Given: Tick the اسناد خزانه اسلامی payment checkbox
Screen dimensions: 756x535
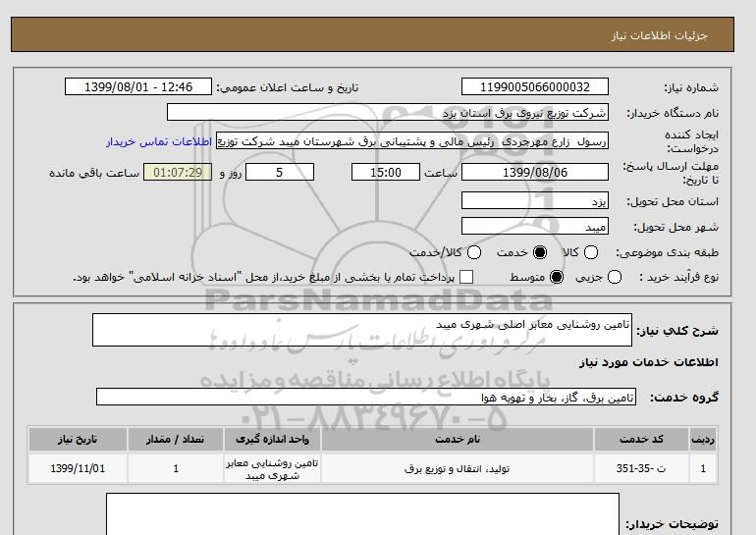Looking at the screenshot, I should pos(466,277).
